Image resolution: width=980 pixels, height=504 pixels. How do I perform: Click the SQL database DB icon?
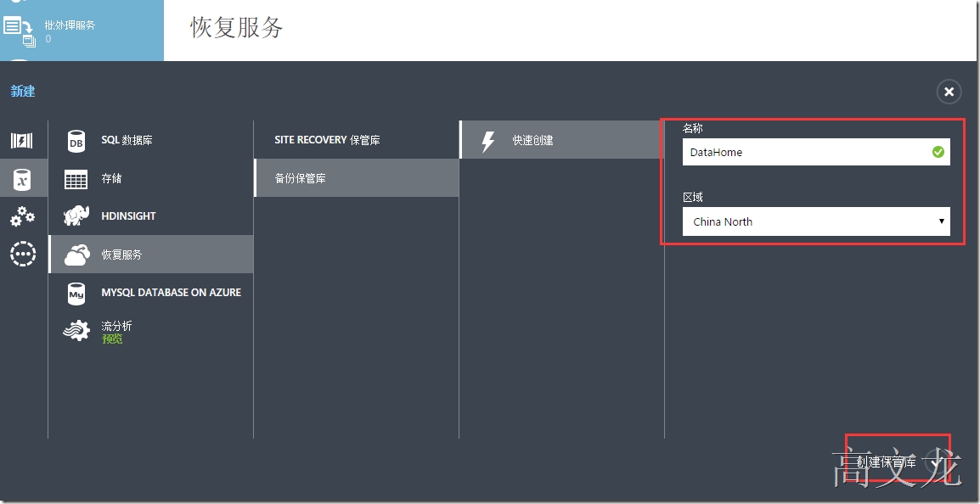76,141
